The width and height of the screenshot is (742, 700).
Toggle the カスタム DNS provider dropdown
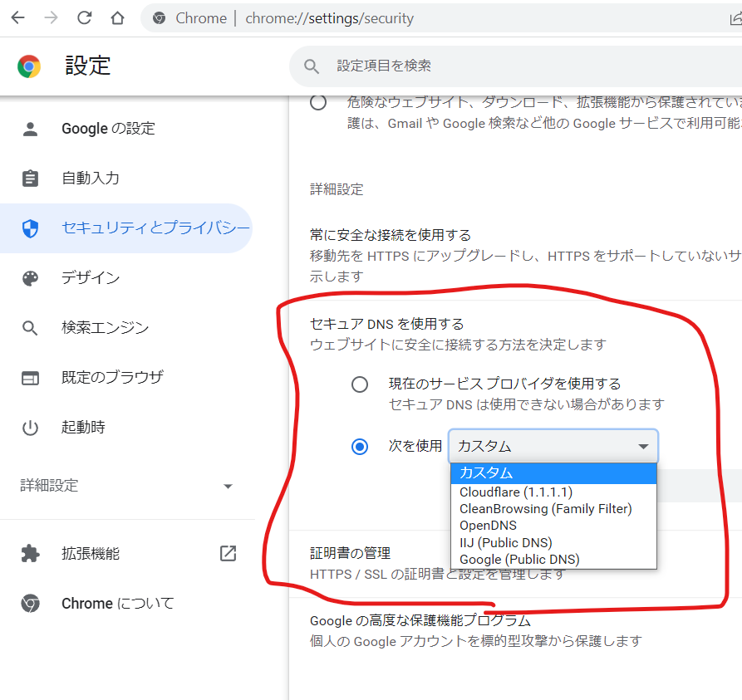[x=553, y=446]
